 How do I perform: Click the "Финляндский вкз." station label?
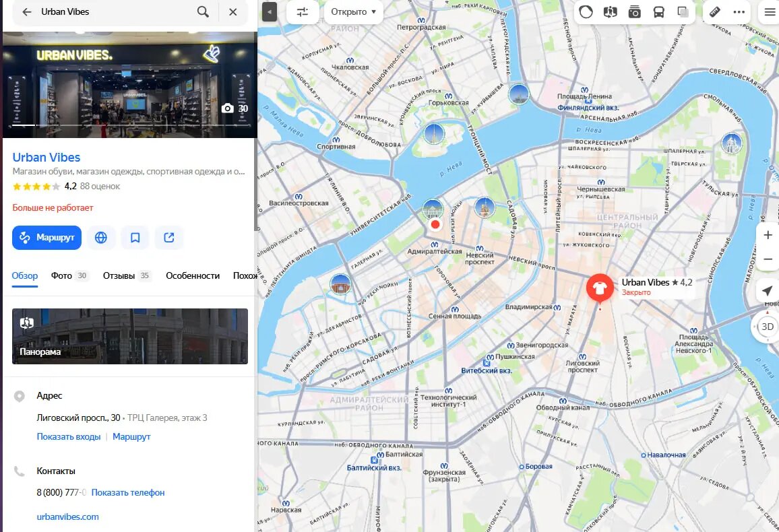point(588,108)
